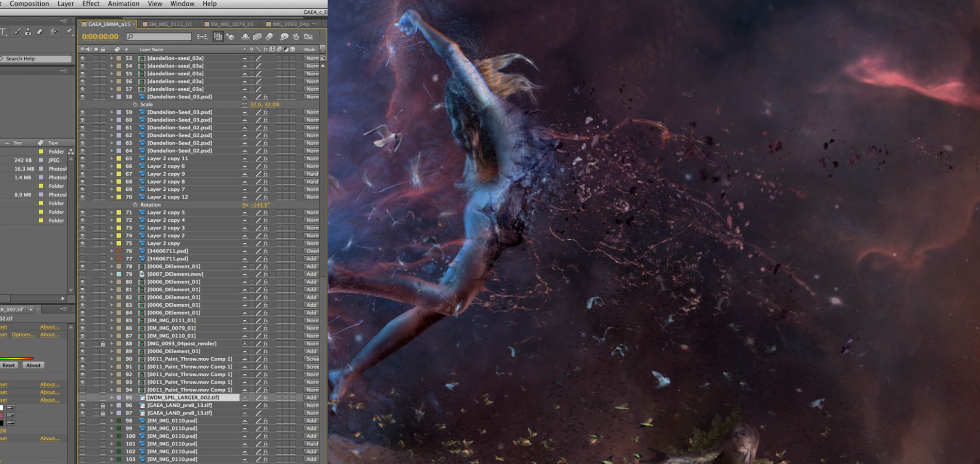
Task: Enable visibility for layer 76 34606711.psd
Action: (x=83, y=251)
